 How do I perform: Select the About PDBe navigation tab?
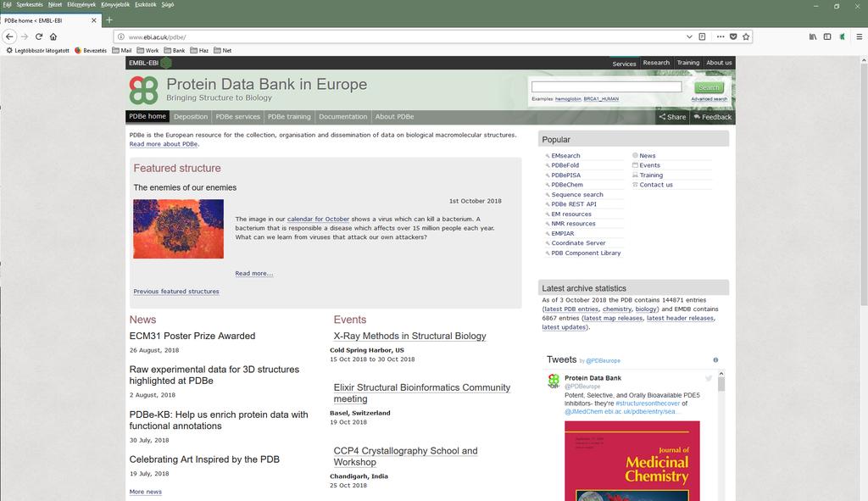pyautogui.click(x=394, y=117)
